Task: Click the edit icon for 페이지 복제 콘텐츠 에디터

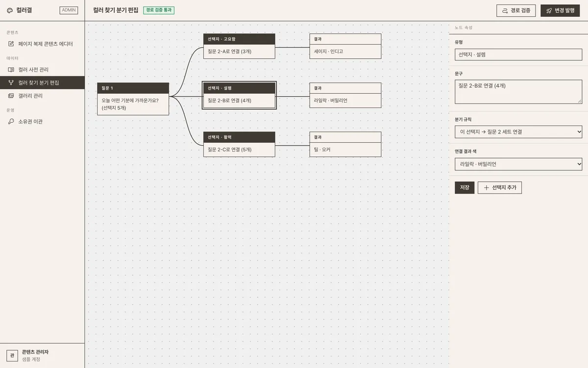Action: pyautogui.click(x=11, y=44)
